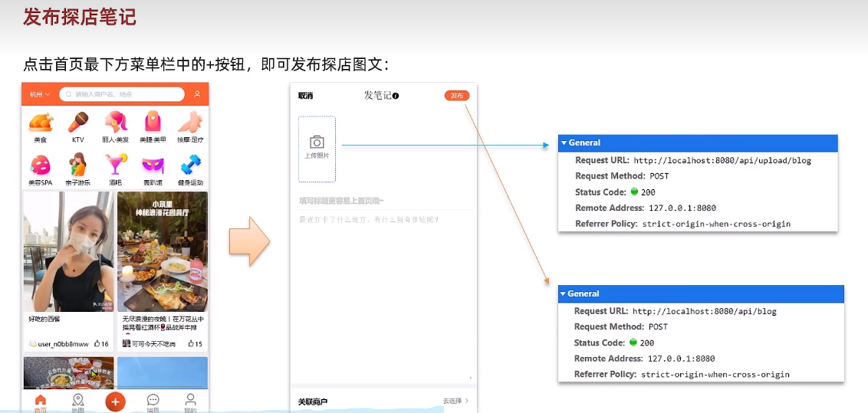The width and height of the screenshot is (868, 413).
Task: Select the 酒吧 cocktail icon
Action: click(x=116, y=165)
